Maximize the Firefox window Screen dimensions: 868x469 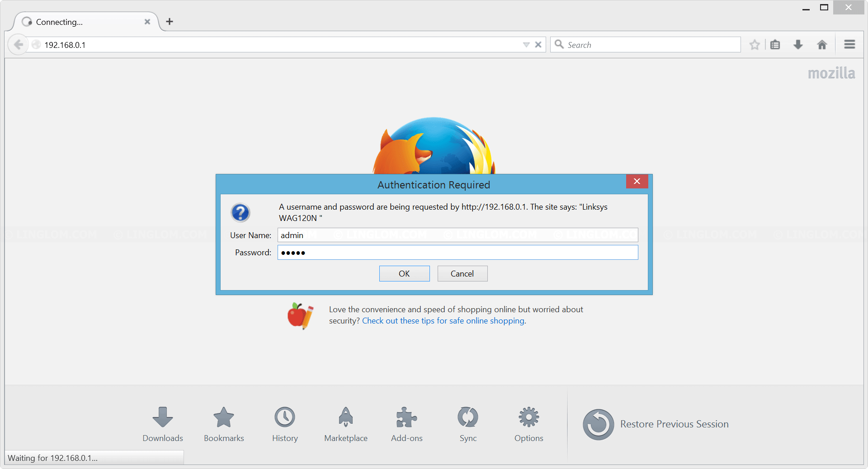824,8
